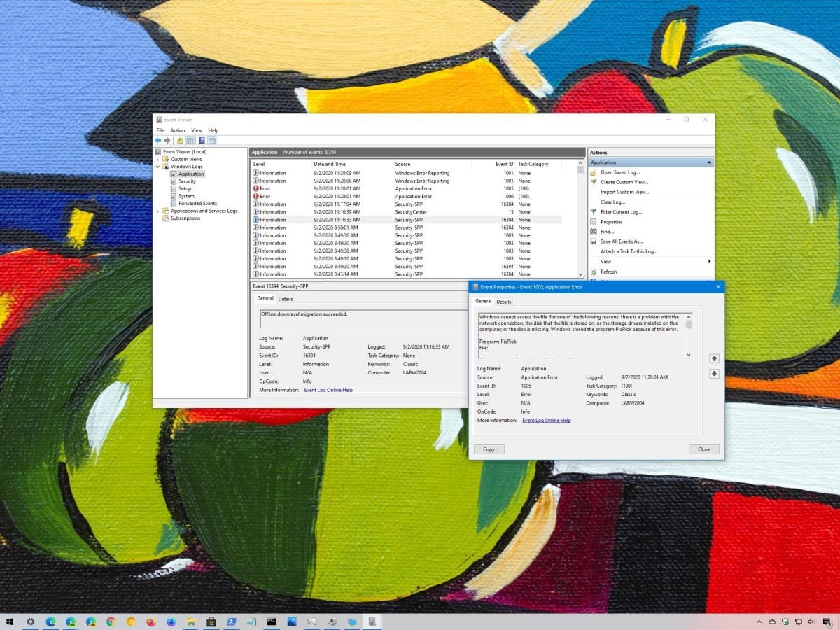
Task: Show previous event with up arrow button
Action: point(714,358)
